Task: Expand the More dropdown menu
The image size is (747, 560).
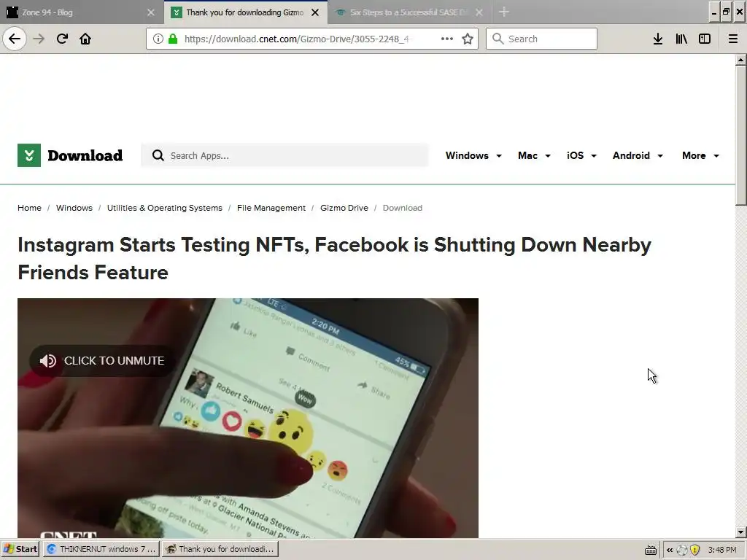Action: [700, 156]
